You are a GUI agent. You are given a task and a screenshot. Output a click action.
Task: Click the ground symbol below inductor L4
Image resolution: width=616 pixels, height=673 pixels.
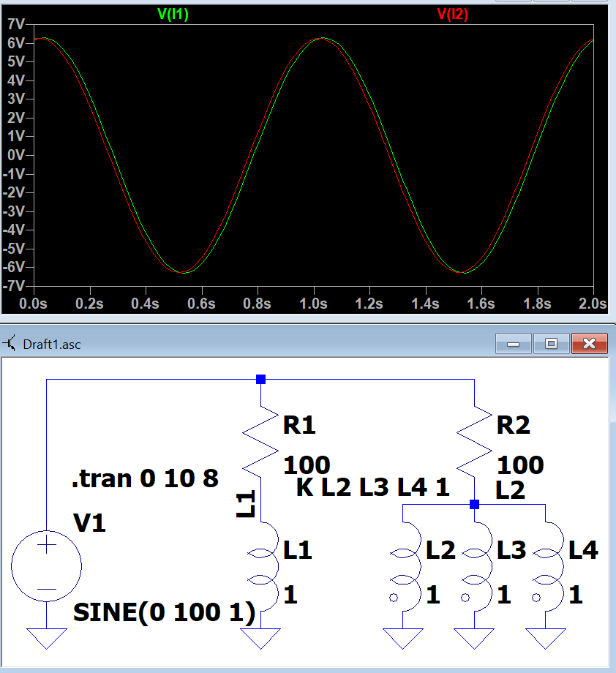[x=546, y=638]
